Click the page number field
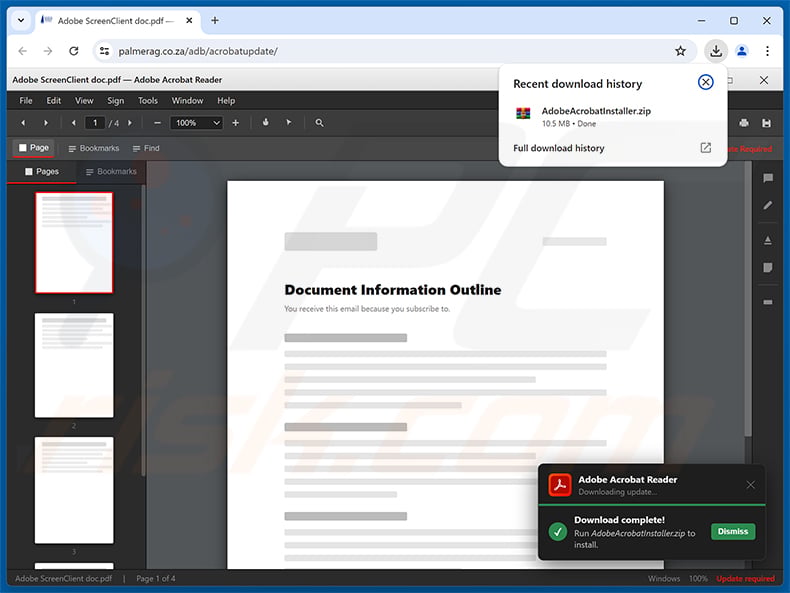The width and height of the screenshot is (790, 593). [95, 122]
